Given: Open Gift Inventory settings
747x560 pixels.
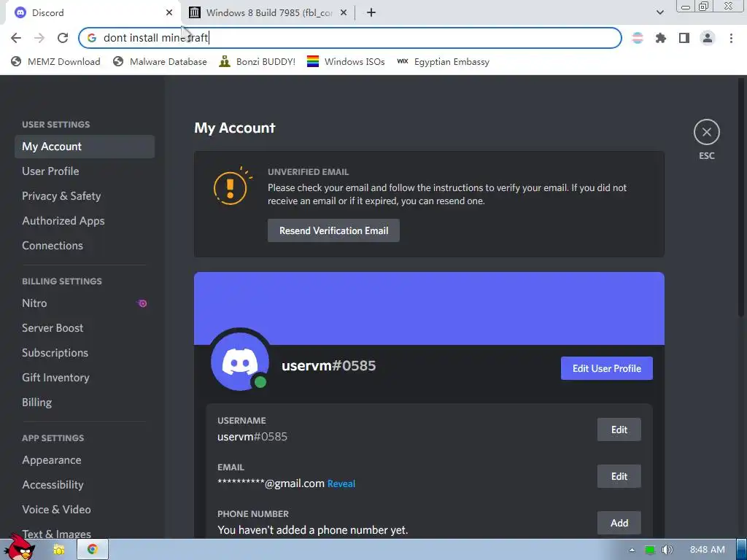Looking at the screenshot, I should pos(85,378).
